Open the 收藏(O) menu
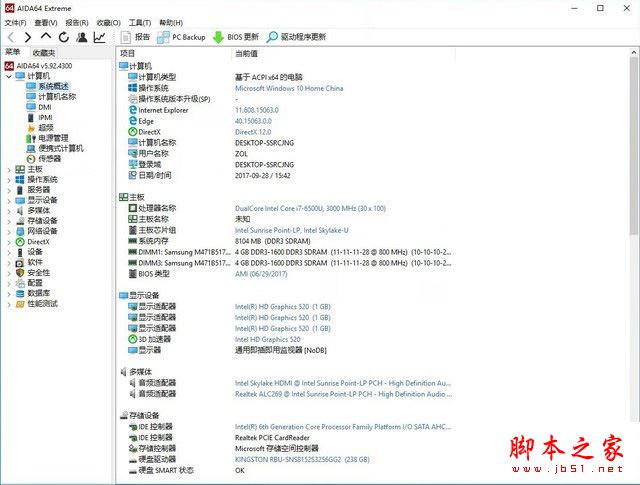 (x=109, y=23)
